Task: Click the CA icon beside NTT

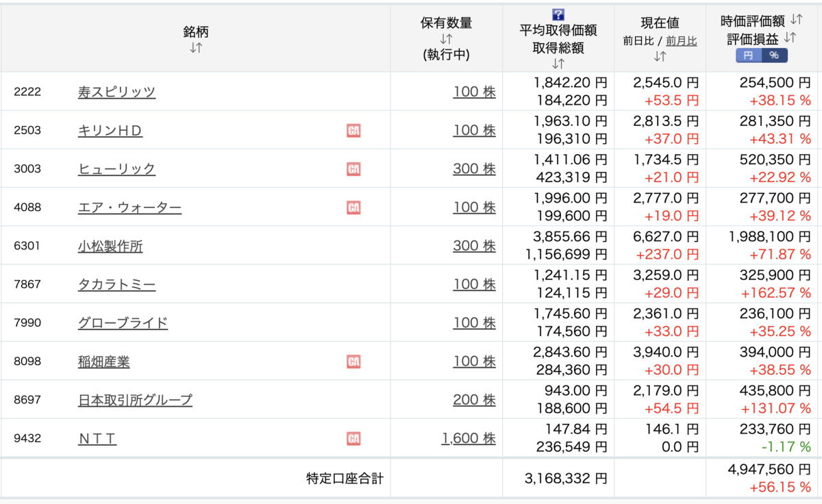Action: coord(353,438)
